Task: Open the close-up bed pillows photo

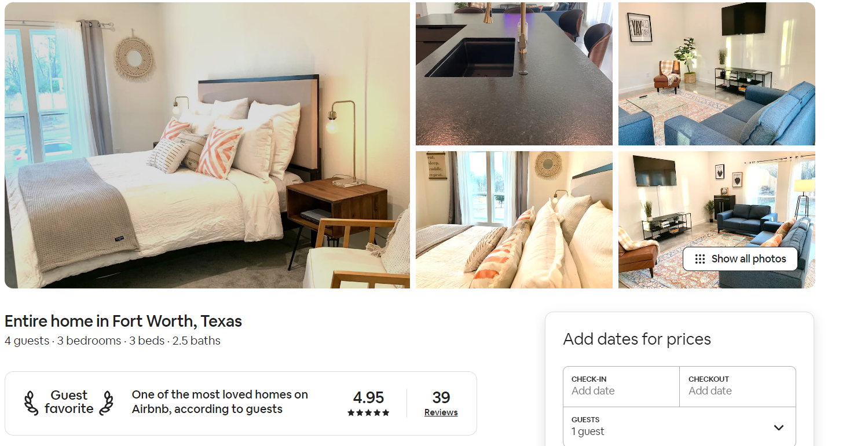Action: click(x=514, y=220)
